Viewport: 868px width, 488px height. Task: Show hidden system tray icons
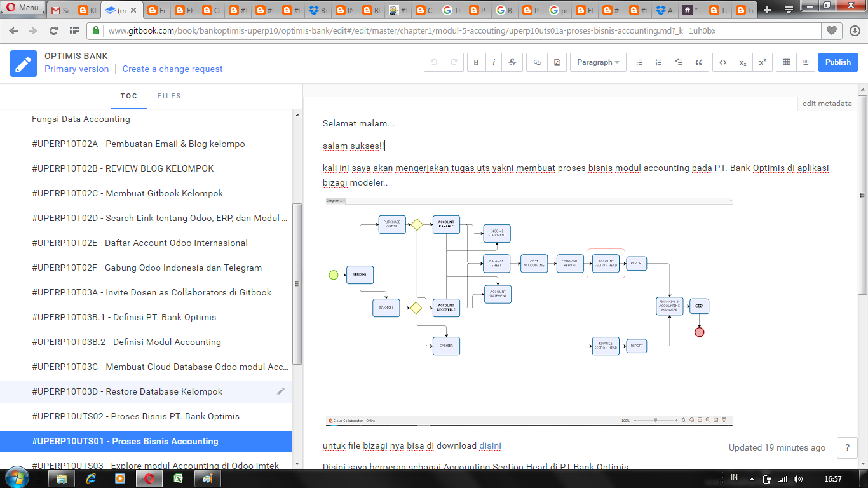coord(752,478)
